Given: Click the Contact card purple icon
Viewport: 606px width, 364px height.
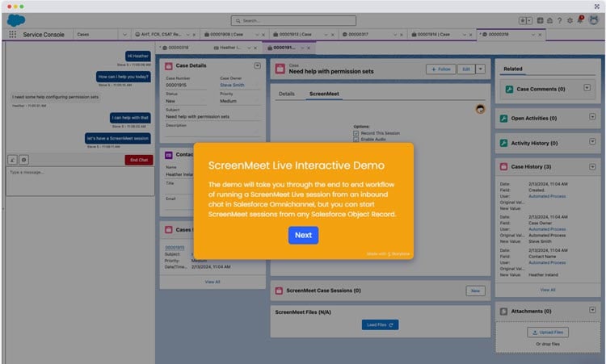Looking at the screenshot, I should 169,155.
